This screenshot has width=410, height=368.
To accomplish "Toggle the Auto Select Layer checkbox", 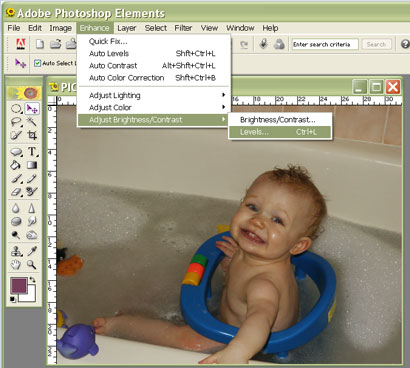I will (x=37, y=63).
